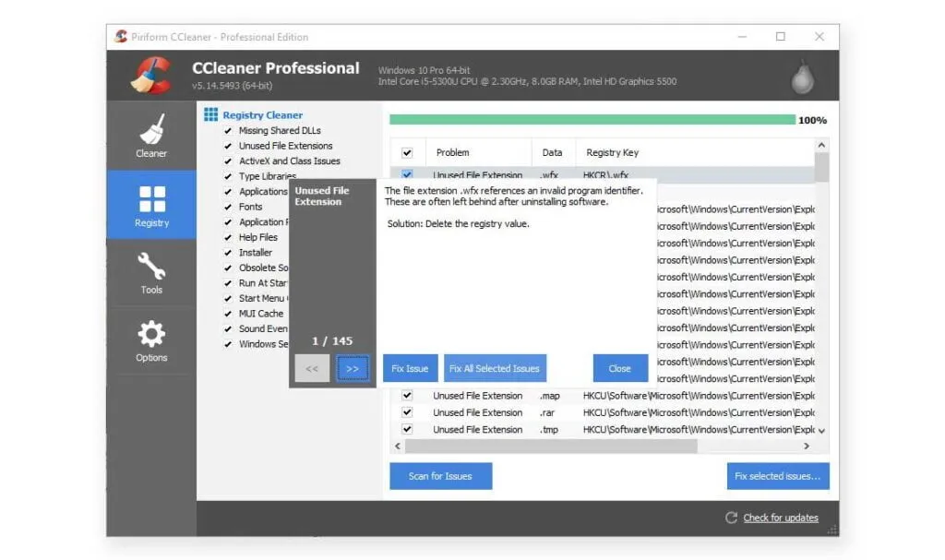The width and height of the screenshot is (945, 560).
Task: Go to previous issue with << button
Action: point(312,368)
